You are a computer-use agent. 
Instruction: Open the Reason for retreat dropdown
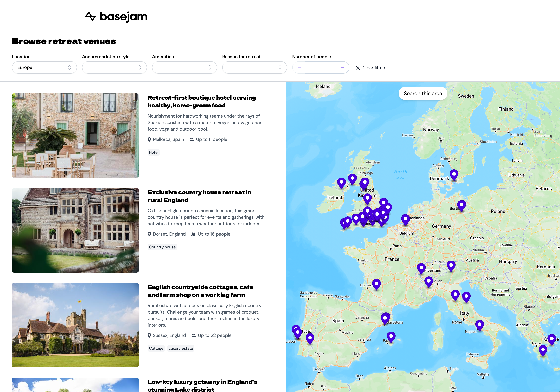point(254,68)
